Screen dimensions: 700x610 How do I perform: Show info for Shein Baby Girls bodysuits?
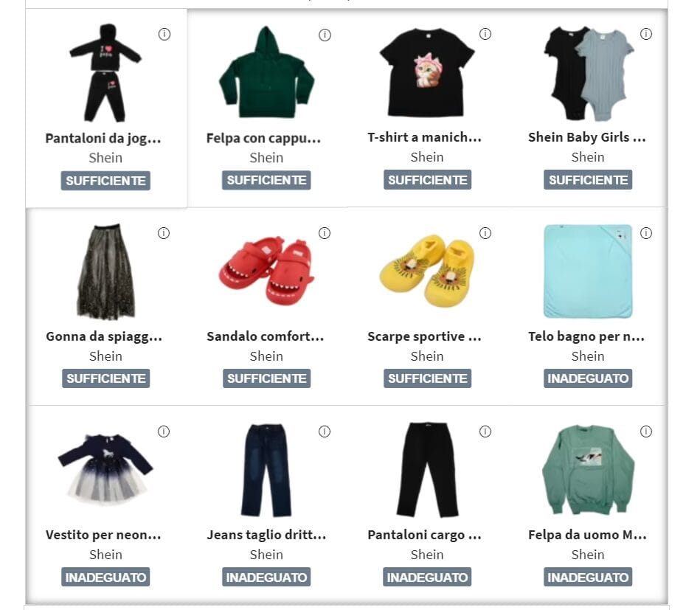[x=646, y=33]
